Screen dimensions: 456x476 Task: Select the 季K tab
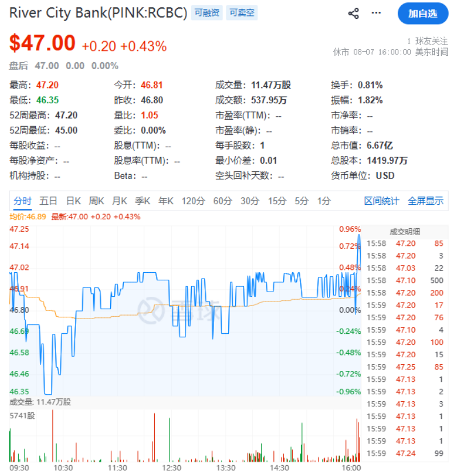pos(143,201)
